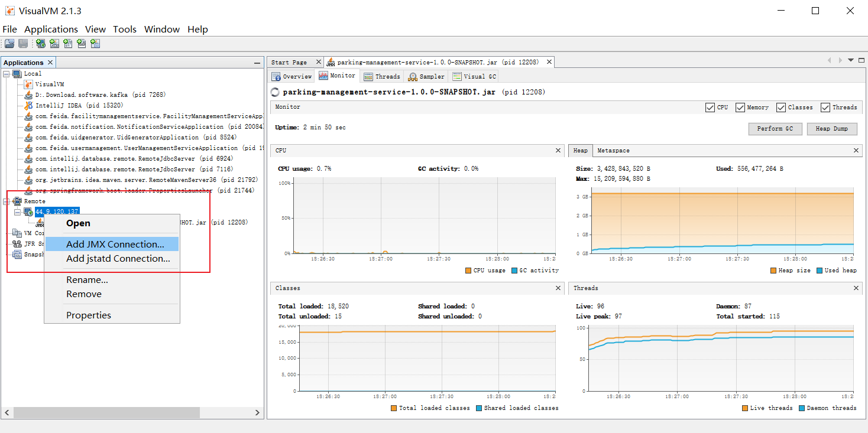
Task: Uncheck the Memory checkbox
Action: (x=740, y=108)
